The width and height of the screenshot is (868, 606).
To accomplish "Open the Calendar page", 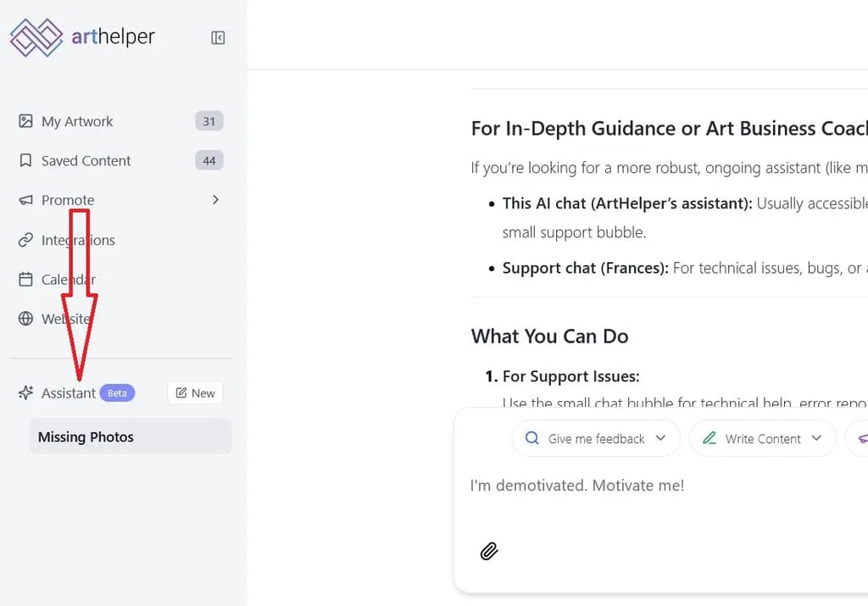I will click(x=68, y=280).
